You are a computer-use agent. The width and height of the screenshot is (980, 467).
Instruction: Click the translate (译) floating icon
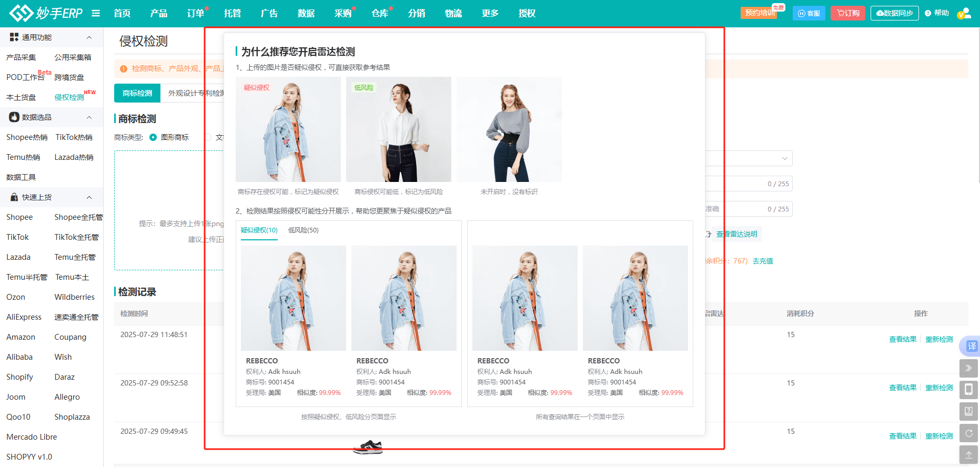971,346
